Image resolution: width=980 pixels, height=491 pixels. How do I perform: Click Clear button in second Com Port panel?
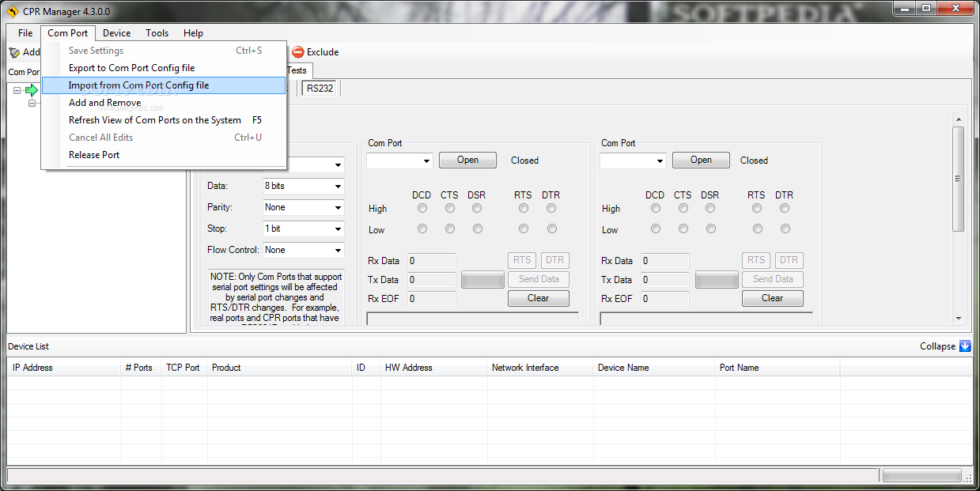772,298
